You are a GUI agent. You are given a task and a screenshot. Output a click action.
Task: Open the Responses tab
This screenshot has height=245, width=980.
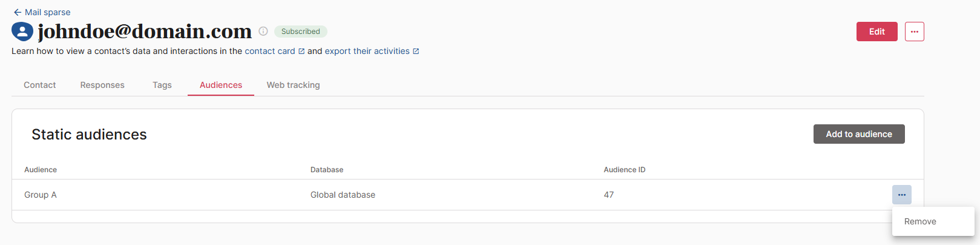tap(102, 85)
